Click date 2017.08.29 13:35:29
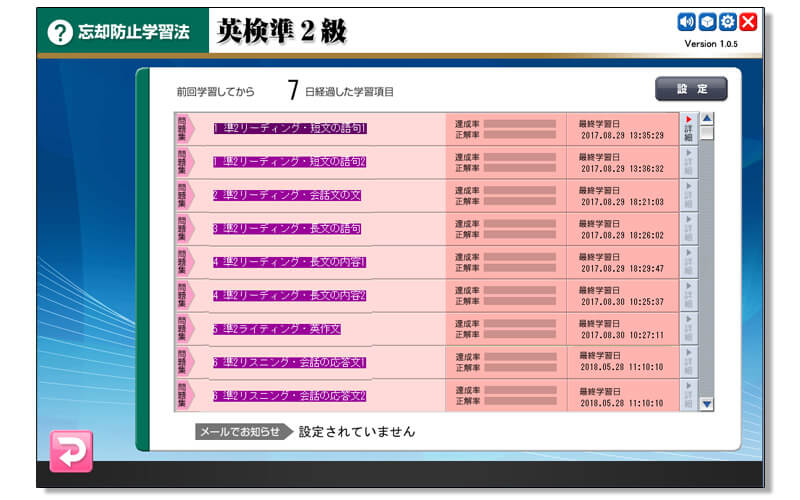800x500 pixels. click(622, 136)
